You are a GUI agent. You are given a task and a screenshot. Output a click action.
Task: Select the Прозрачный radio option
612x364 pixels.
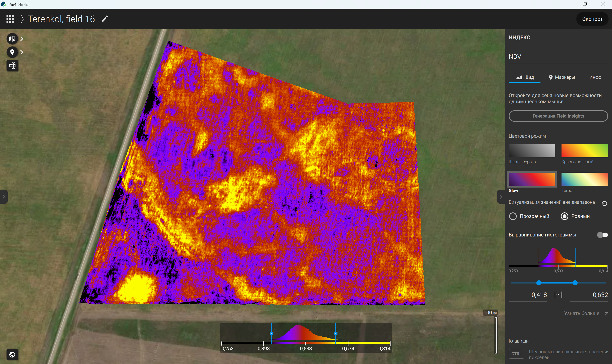[529, 216]
